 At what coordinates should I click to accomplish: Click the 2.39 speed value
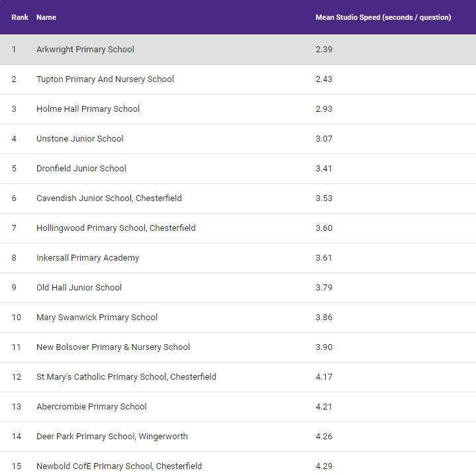coord(324,49)
